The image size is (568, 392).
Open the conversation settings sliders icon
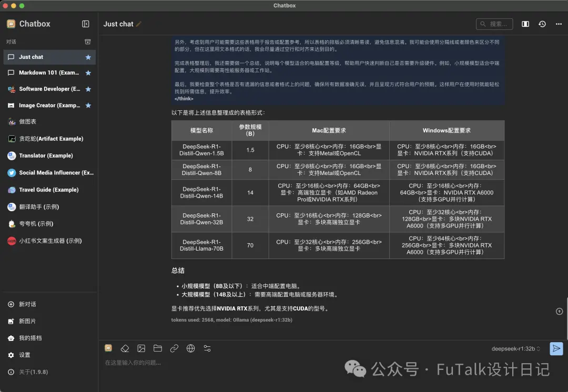point(207,348)
